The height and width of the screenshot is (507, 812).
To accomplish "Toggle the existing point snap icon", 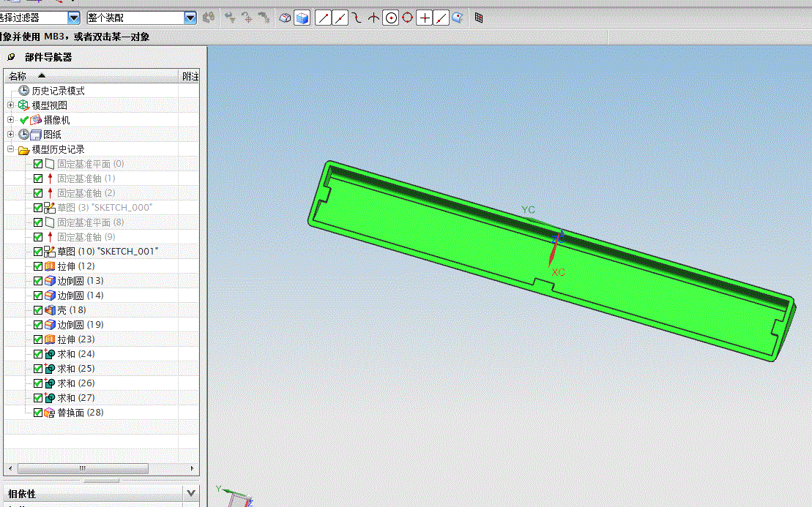I will pyautogui.click(x=425, y=18).
